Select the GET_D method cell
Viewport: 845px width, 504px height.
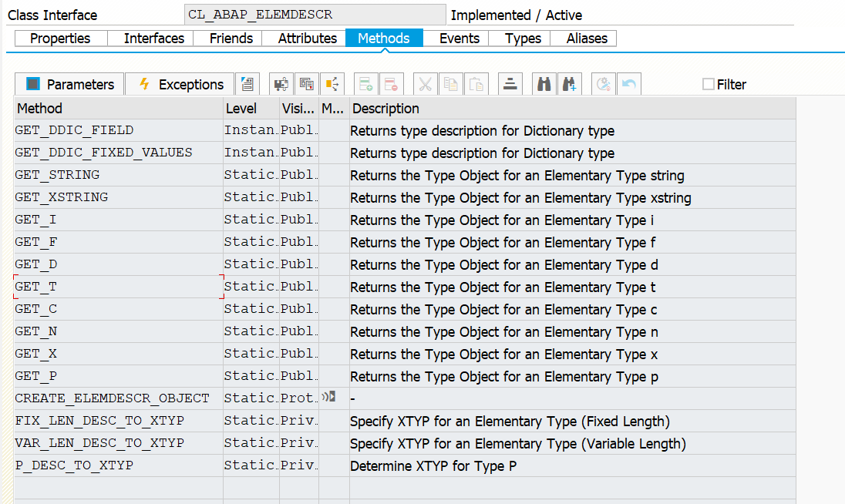tap(119, 264)
